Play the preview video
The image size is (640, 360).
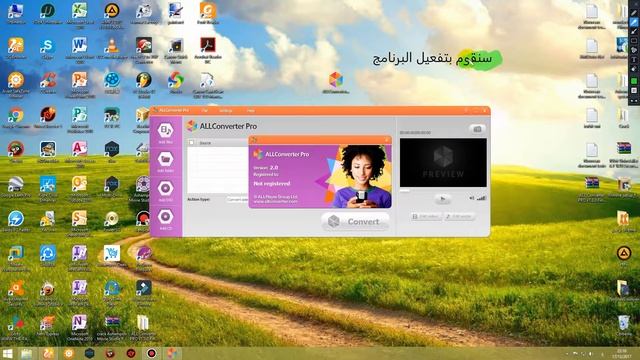[x=442, y=199]
